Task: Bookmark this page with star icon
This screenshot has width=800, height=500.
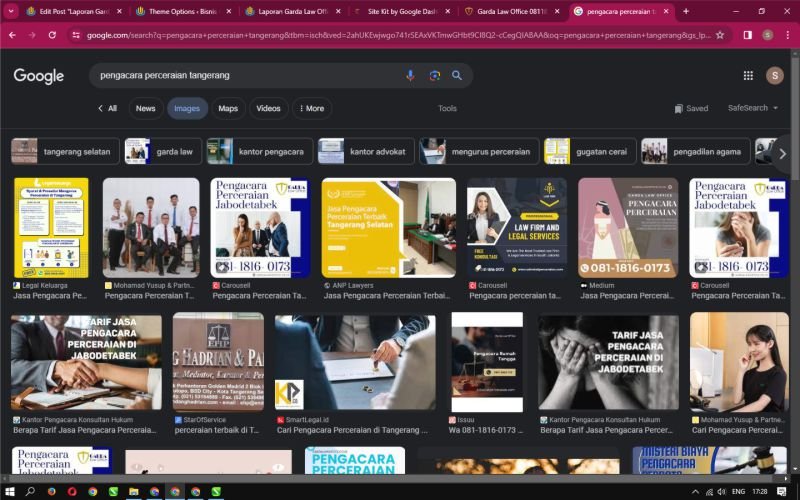Action: [x=720, y=34]
